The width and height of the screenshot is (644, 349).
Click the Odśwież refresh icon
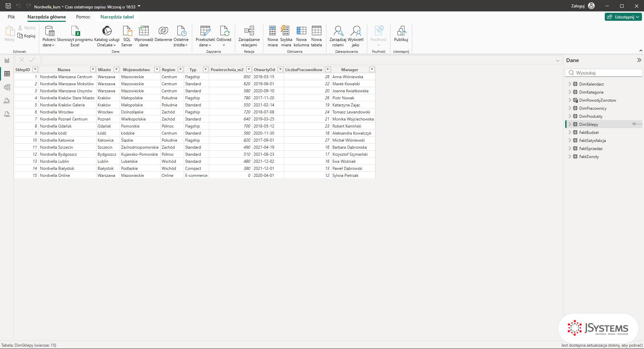224,31
